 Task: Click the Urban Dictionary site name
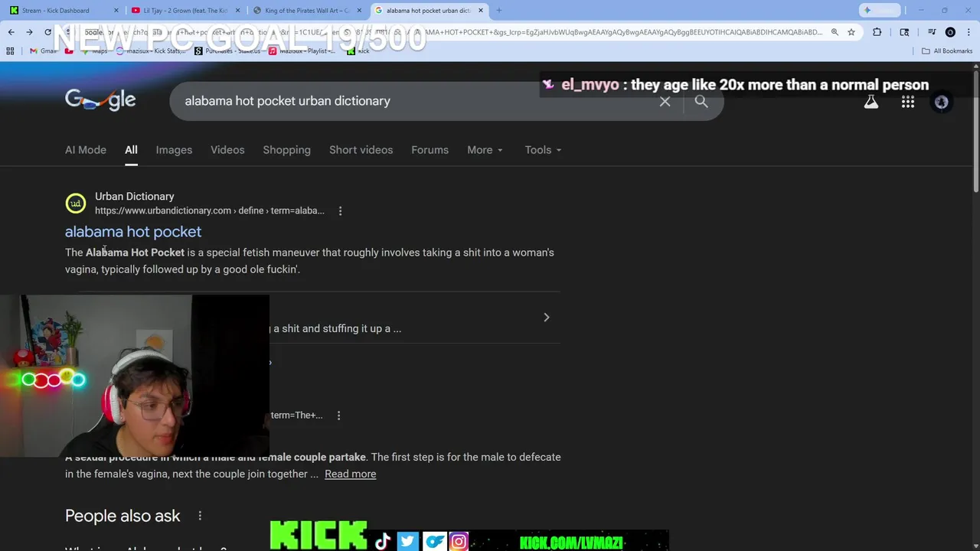tap(135, 197)
